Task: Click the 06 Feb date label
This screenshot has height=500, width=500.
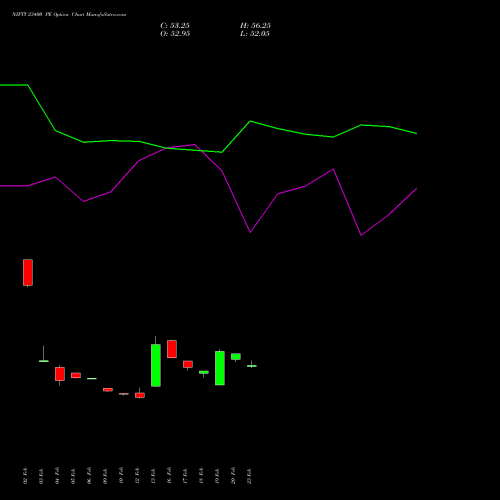Action: click(x=89, y=476)
